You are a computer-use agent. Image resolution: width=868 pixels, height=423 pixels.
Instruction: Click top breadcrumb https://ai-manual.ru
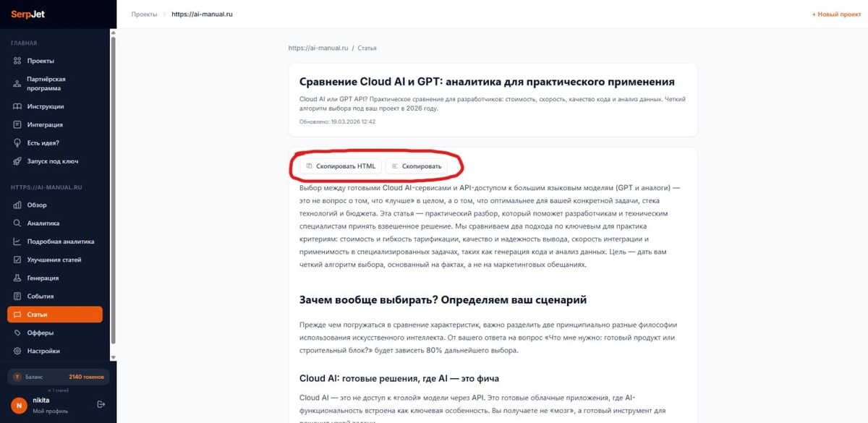(x=202, y=14)
